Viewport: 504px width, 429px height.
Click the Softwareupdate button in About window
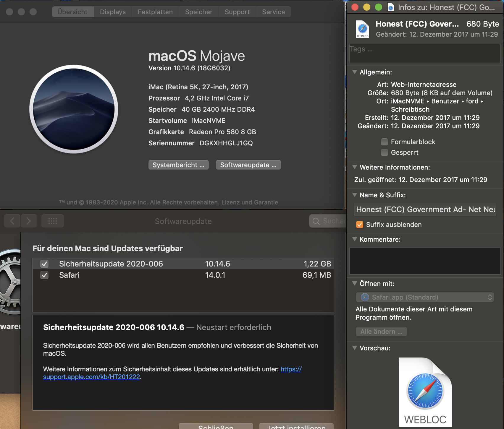point(248,165)
